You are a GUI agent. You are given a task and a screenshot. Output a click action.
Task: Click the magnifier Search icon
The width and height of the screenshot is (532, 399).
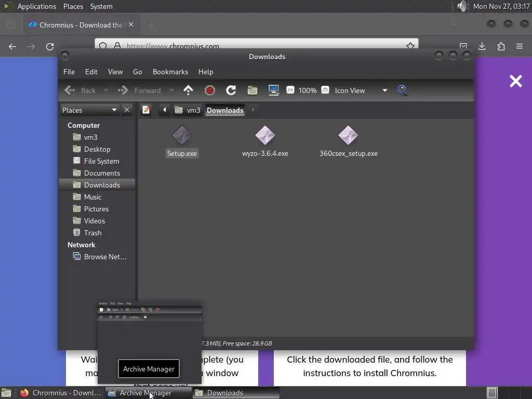[402, 90]
